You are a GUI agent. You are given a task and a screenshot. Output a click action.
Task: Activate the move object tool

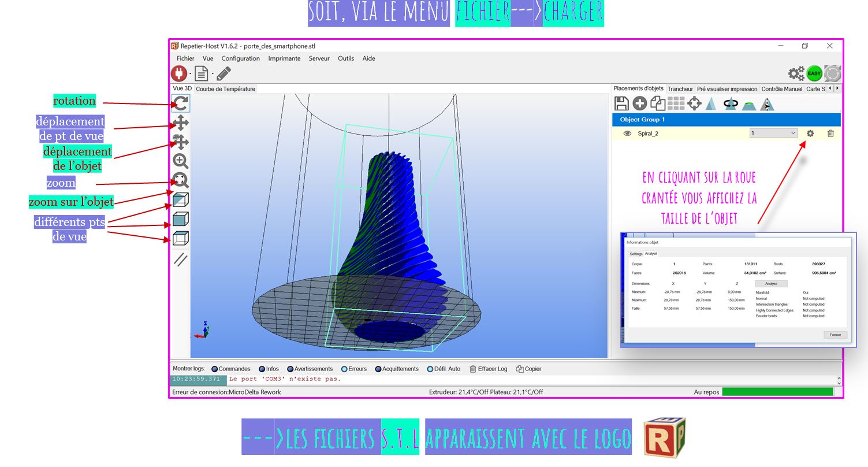[181, 142]
